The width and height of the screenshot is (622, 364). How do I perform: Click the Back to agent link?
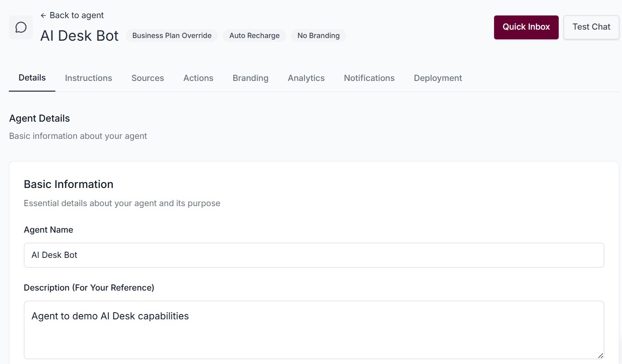pyautogui.click(x=77, y=15)
